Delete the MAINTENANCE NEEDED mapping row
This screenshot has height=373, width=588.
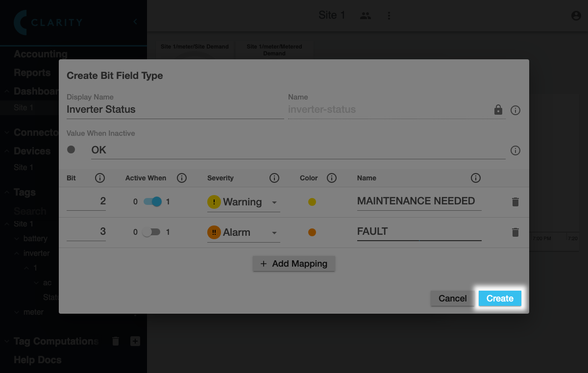515,202
